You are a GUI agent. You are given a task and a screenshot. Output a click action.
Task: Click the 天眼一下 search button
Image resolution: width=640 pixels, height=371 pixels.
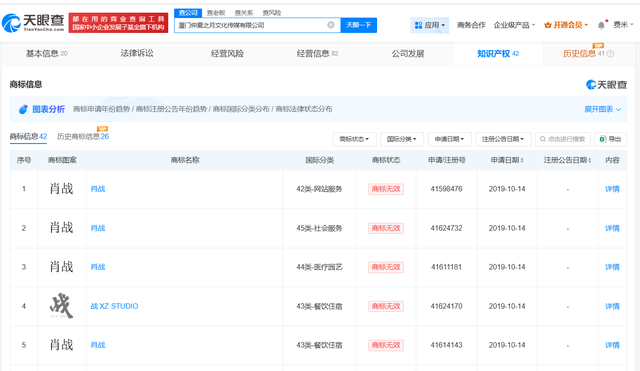point(359,25)
